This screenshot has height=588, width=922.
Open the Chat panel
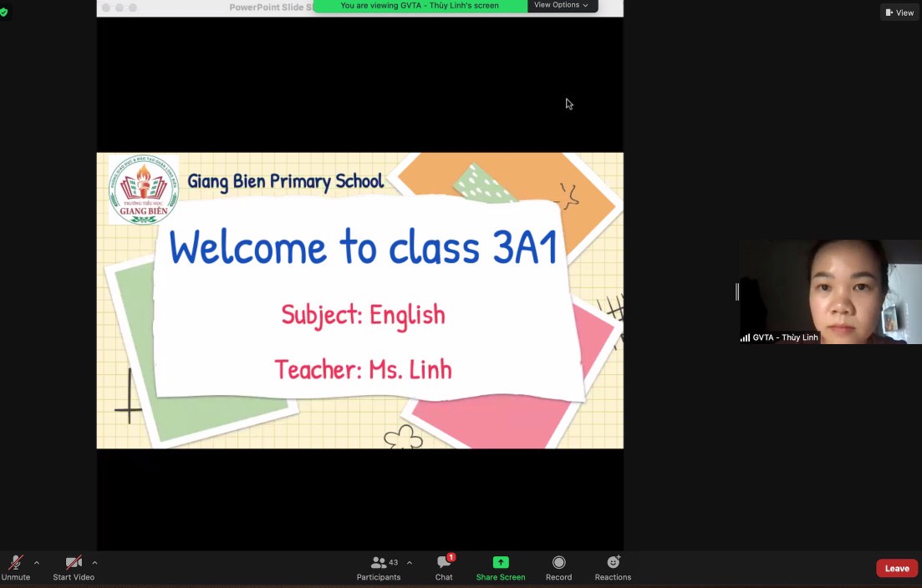coord(444,567)
